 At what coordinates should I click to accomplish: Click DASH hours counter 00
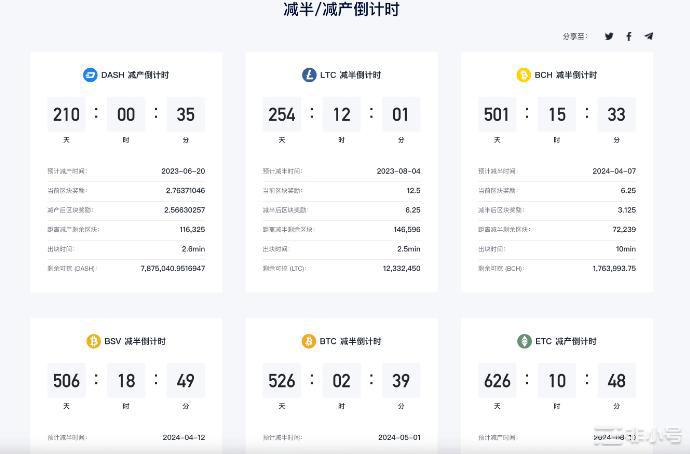[x=126, y=114]
